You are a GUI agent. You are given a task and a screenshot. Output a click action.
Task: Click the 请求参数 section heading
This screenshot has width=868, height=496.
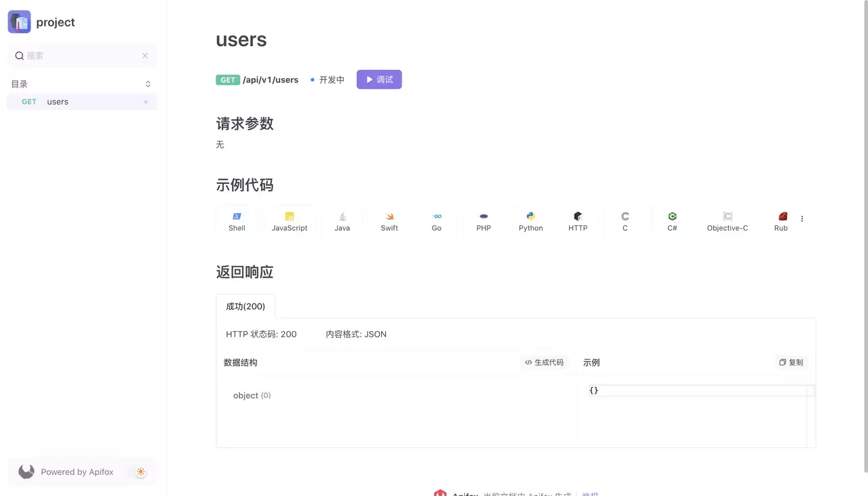coord(245,123)
